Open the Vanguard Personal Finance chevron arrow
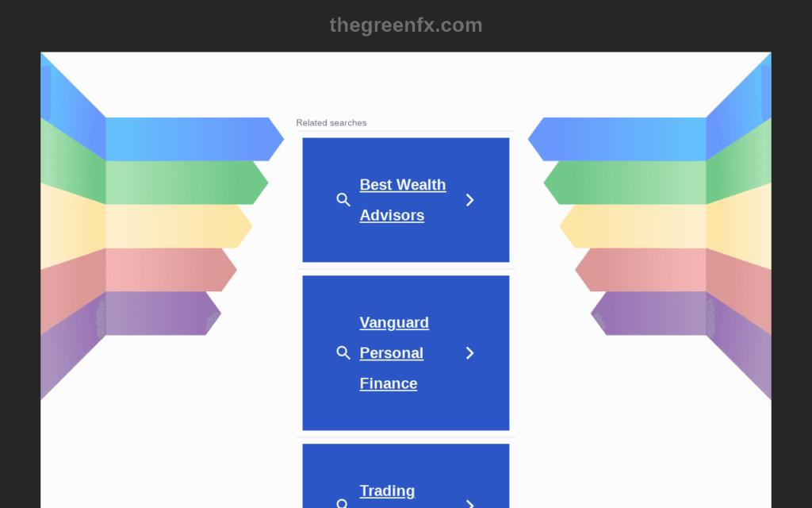 pos(469,352)
